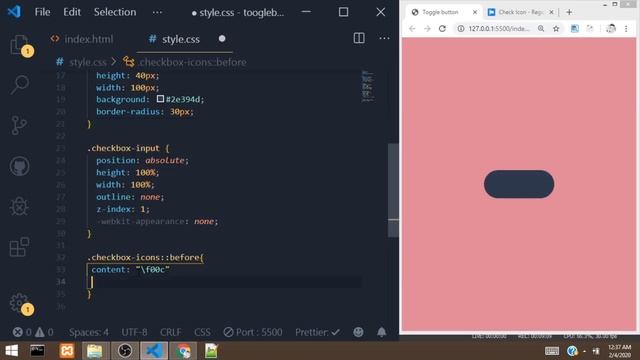This screenshot has height=360, width=640.
Task: Go forward in the browser
Action: click(x=427, y=29)
